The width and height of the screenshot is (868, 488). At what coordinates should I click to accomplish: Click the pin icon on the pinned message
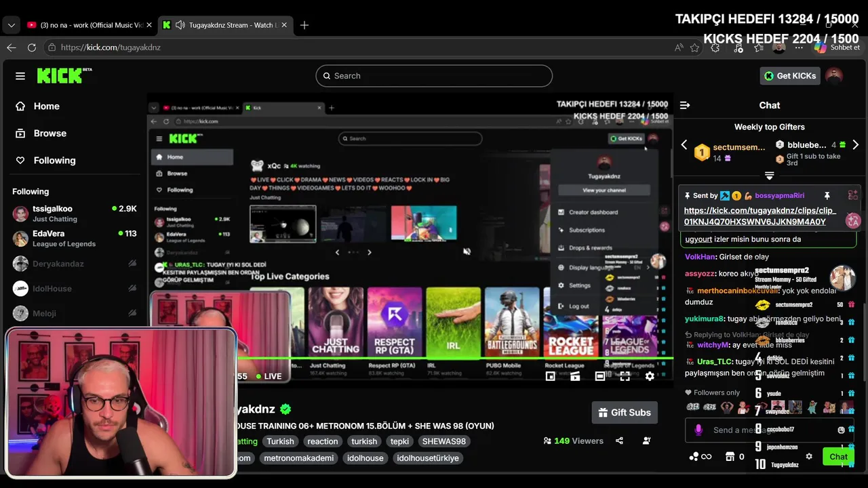click(x=827, y=196)
